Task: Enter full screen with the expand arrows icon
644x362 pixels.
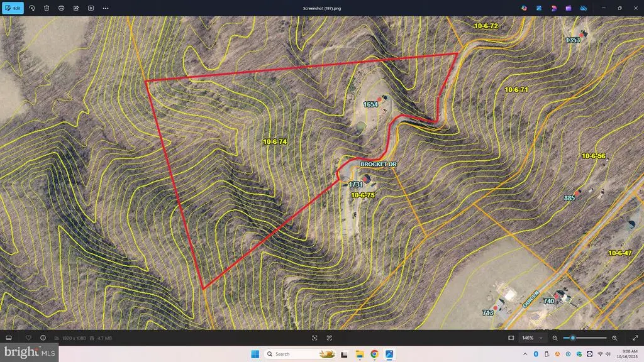Action: [635, 337]
